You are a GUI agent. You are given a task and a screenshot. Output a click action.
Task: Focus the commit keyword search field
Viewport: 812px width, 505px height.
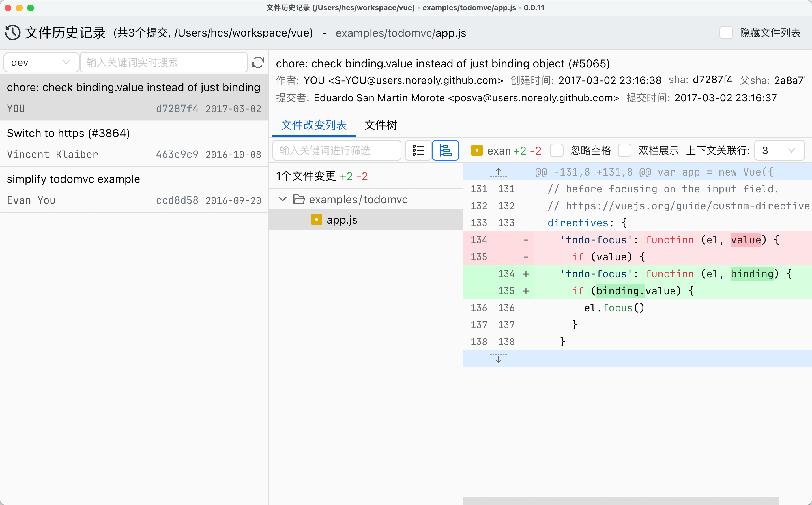coord(164,63)
